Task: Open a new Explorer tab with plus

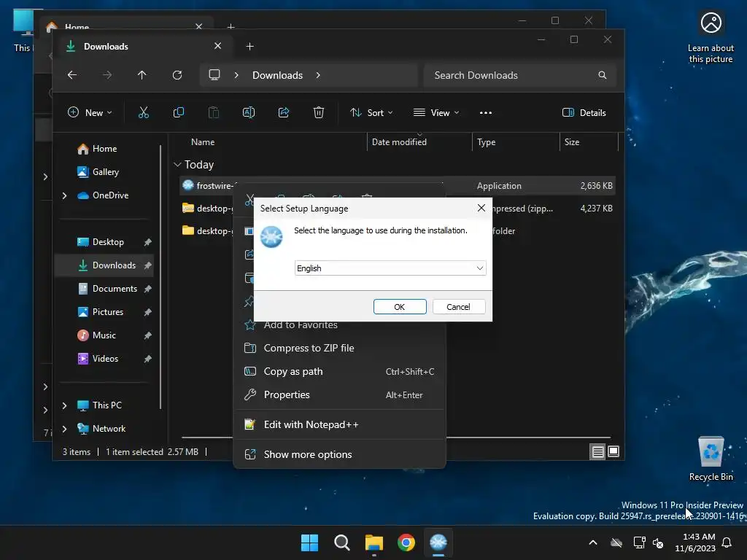Action: pyautogui.click(x=249, y=46)
